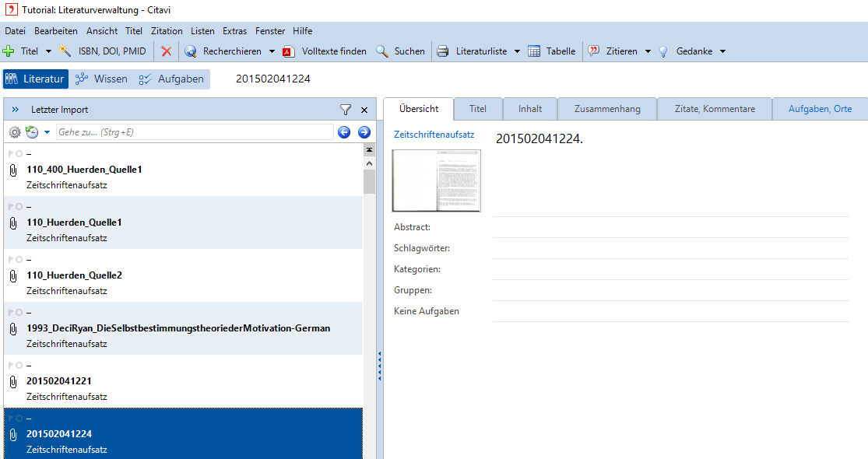Expand the Literaturliste dropdown arrow
The height and width of the screenshot is (459, 868).
[517, 51]
